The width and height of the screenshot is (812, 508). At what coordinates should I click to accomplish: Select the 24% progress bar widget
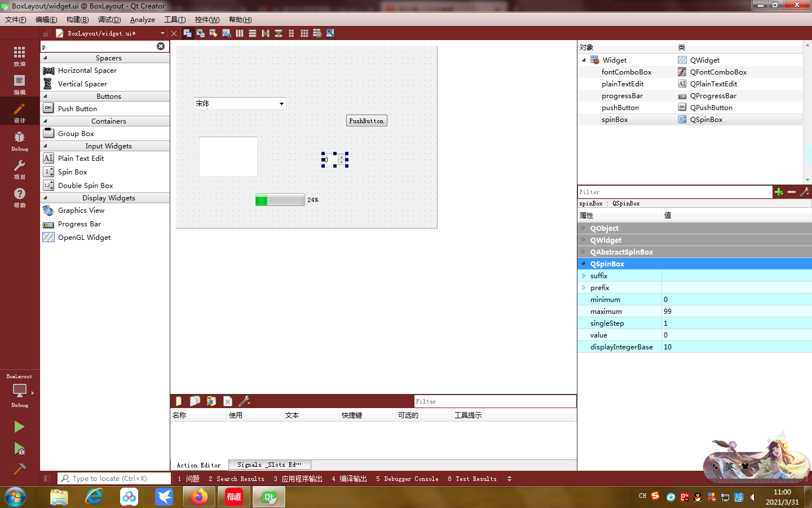point(280,199)
